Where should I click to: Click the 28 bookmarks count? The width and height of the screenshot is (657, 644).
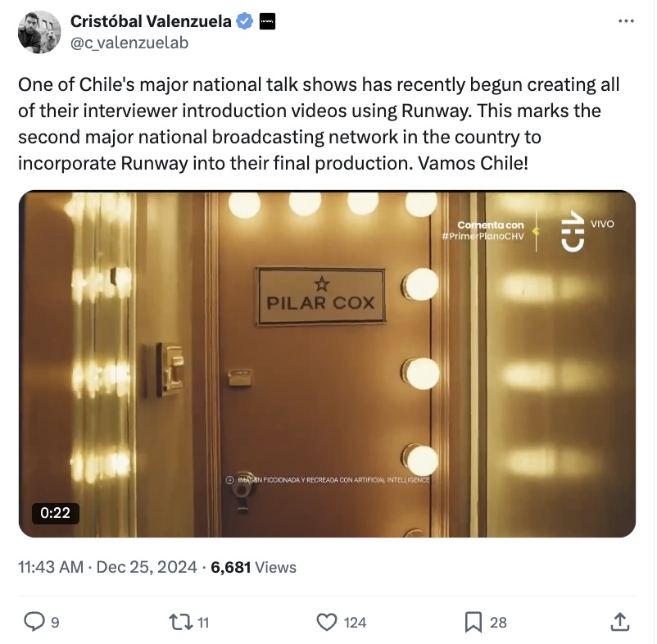[498, 623]
